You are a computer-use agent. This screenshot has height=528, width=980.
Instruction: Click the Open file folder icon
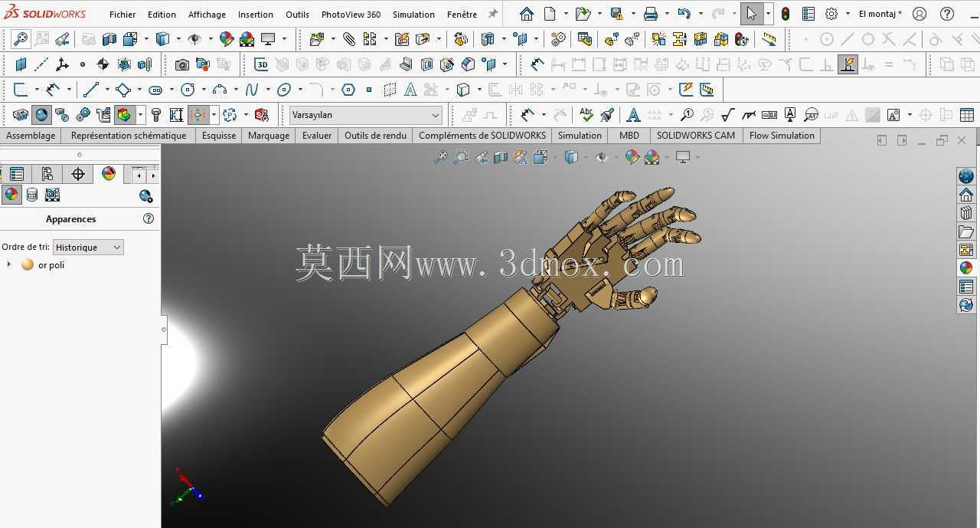pos(583,14)
